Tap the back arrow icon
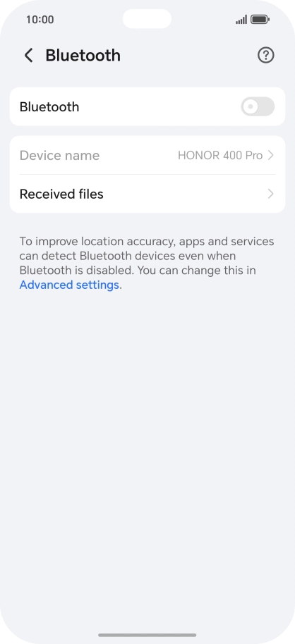This screenshot has width=295, height=644. (28, 55)
